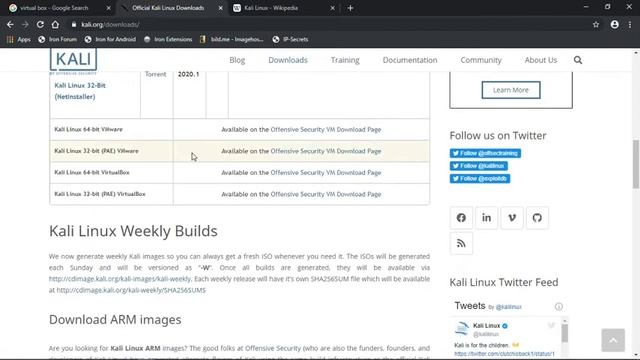Viewport: 640px width, 360px height.
Task: Click the Kali logo
Action: click(x=73, y=60)
